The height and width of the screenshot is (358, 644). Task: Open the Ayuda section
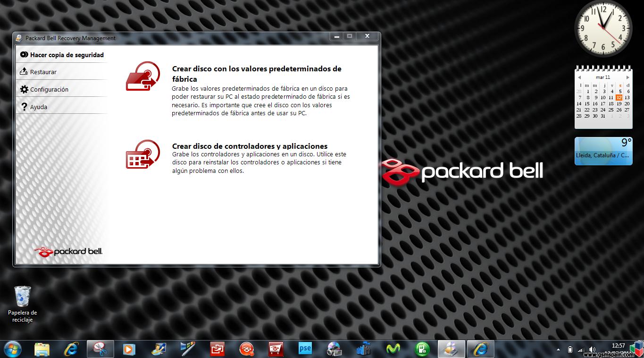point(62,107)
